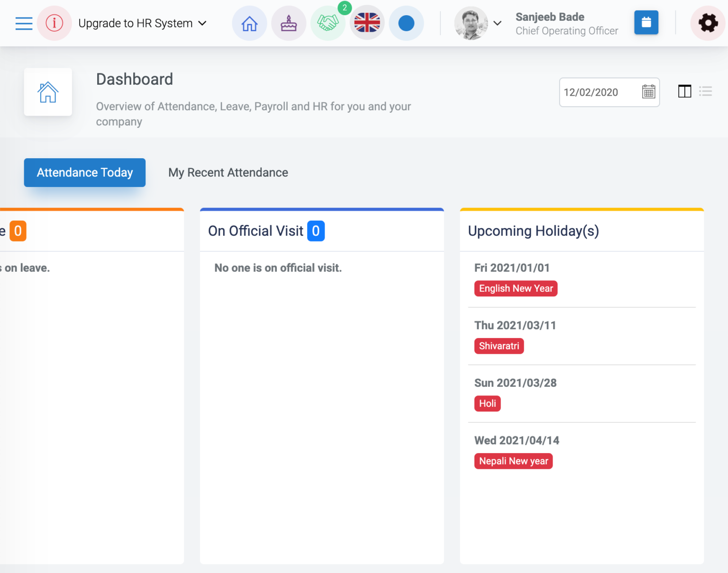The width and height of the screenshot is (728, 573).
Task: Toggle the grid view layout icon
Action: pyautogui.click(x=684, y=91)
